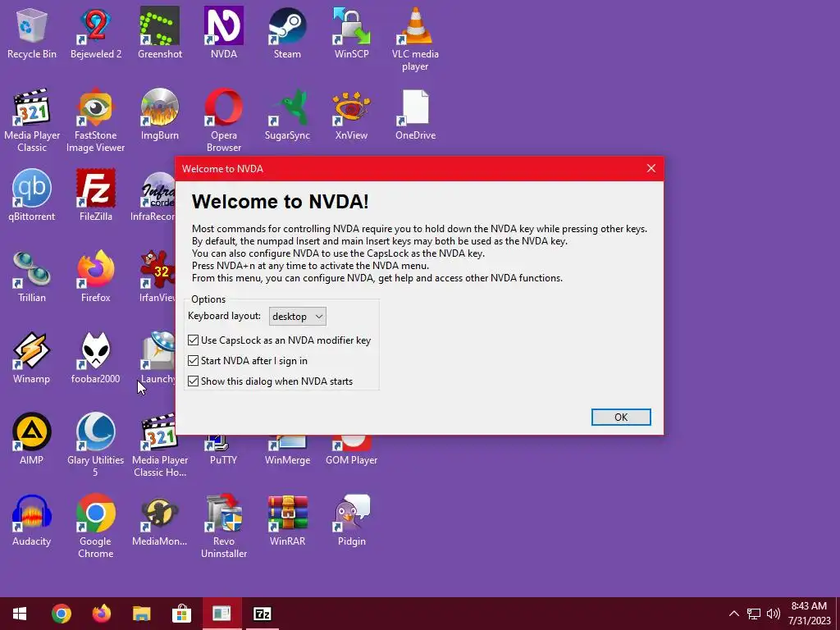
Task: Select the OneDrive desktop shortcut
Action: 415,115
